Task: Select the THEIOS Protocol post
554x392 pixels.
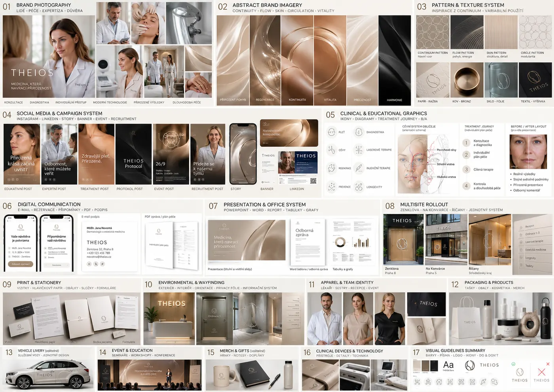Action: (133, 154)
